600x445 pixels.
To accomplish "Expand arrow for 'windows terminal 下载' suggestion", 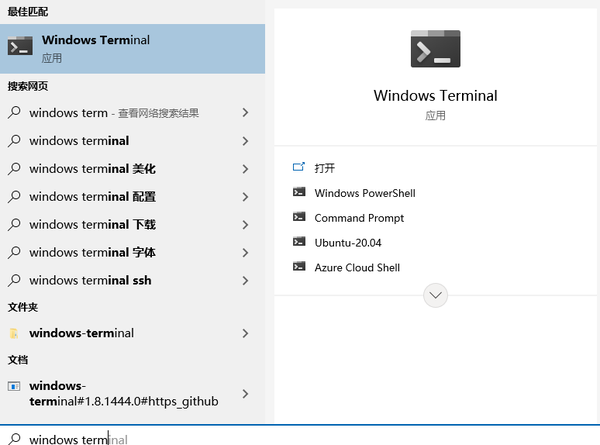I will 245,225.
